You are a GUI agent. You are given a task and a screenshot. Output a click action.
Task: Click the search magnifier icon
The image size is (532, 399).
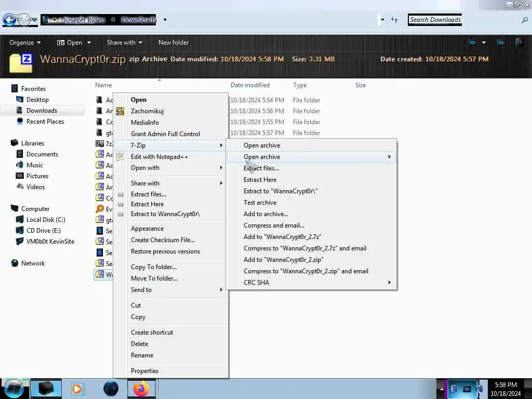tap(525, 20)
